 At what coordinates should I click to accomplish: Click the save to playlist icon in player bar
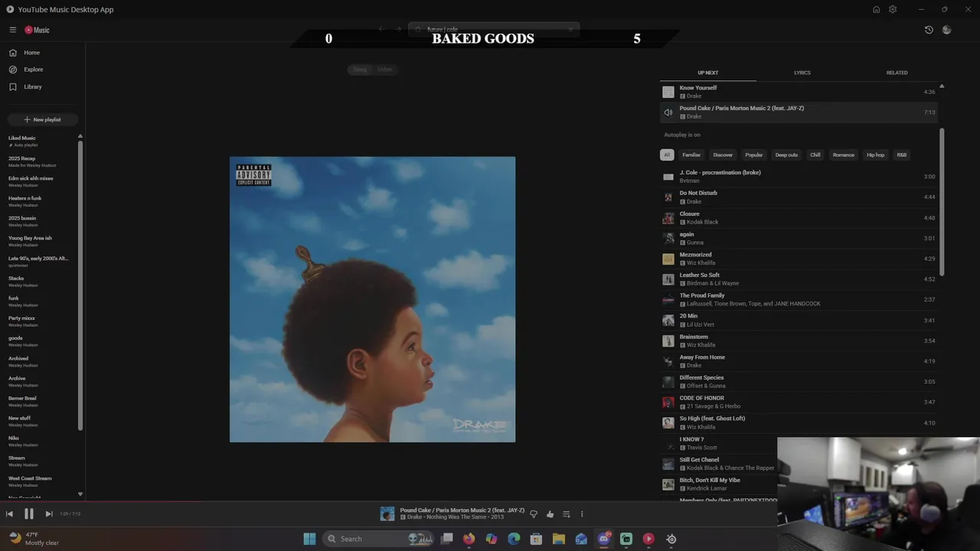point(566,514)
